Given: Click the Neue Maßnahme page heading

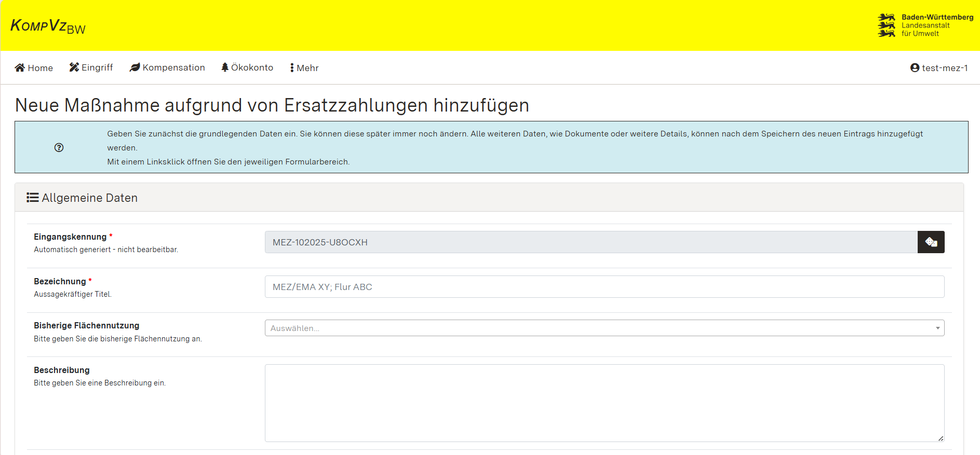Looking at the screenshot, I should [x=272, y=105].
